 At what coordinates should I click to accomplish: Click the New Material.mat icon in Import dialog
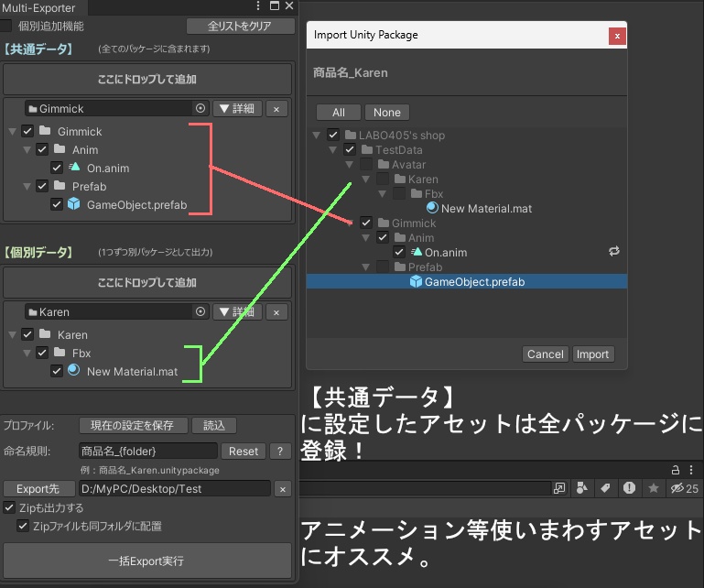(432, 208)
